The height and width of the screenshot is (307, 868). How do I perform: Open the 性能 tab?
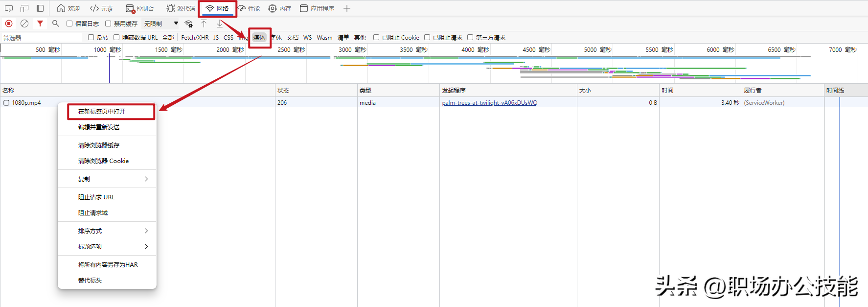(x=249, y=8)
